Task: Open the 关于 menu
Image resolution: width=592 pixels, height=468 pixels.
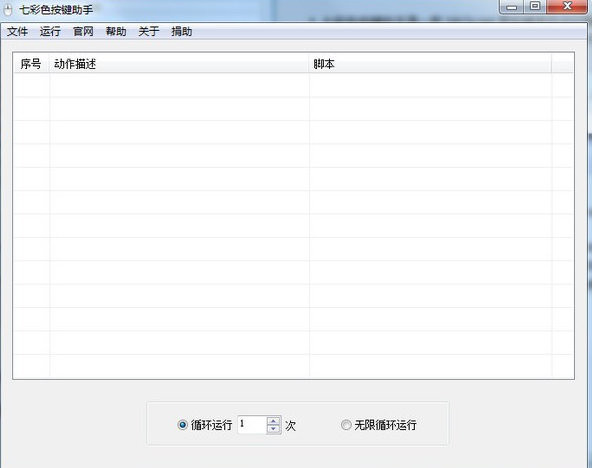Action: click(149, 31)
